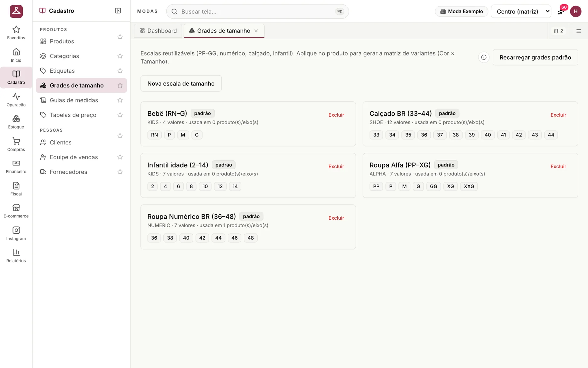Click the info icon beside Recarregar
The image size is (588, 368).
(x=484, y=57)
